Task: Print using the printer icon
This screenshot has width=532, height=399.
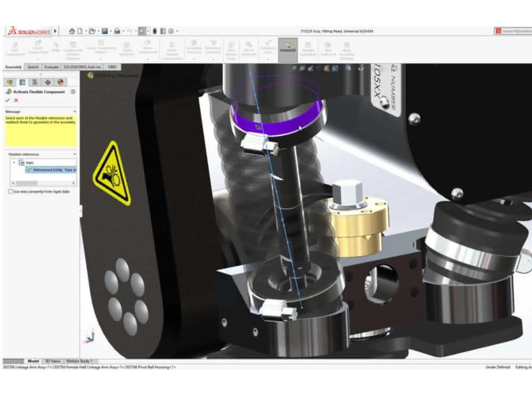Action: [x=117, y=31]
